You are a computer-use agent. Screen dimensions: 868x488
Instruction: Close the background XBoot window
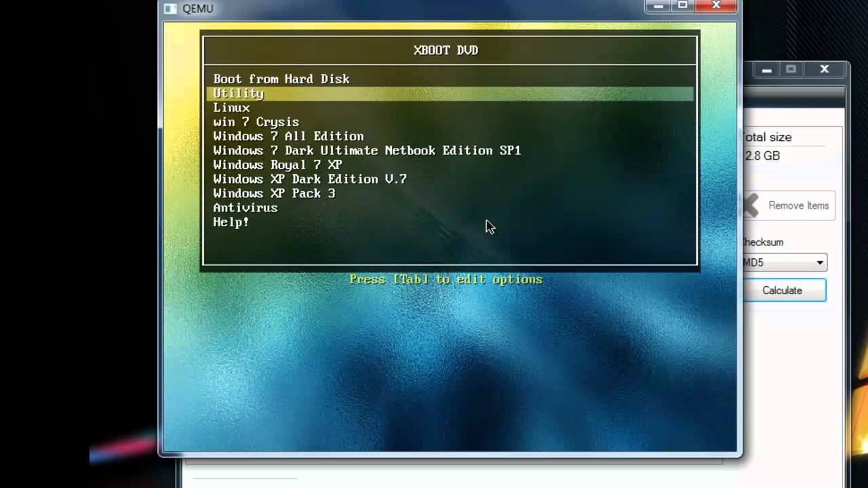click(x=825, y=69)
